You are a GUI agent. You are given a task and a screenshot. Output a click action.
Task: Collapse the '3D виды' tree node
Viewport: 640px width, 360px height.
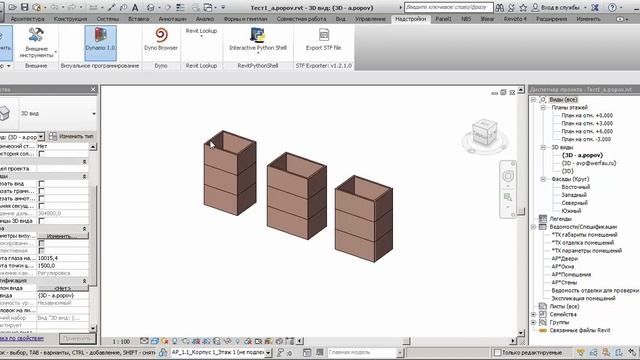click(543, 147)
